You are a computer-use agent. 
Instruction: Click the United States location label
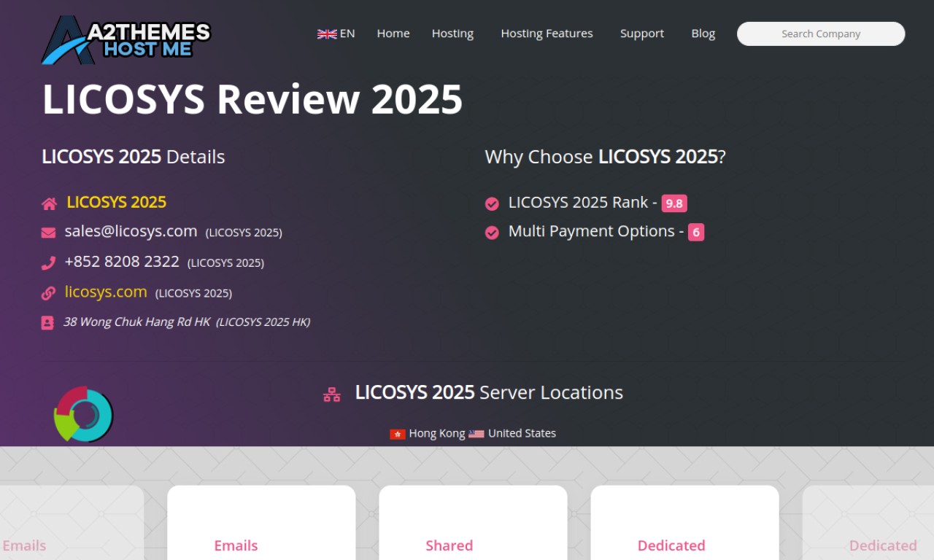click(522, 433)
